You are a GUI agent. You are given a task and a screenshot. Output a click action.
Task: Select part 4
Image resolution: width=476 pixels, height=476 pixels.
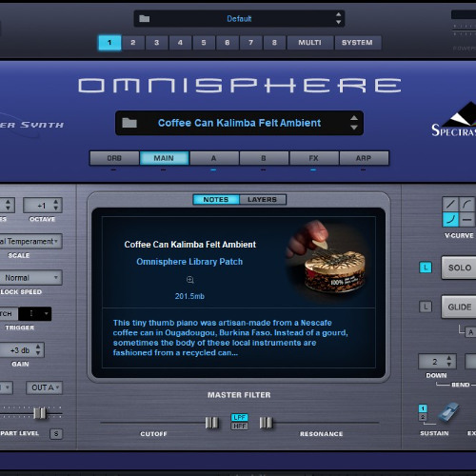(x=180, y=43)
